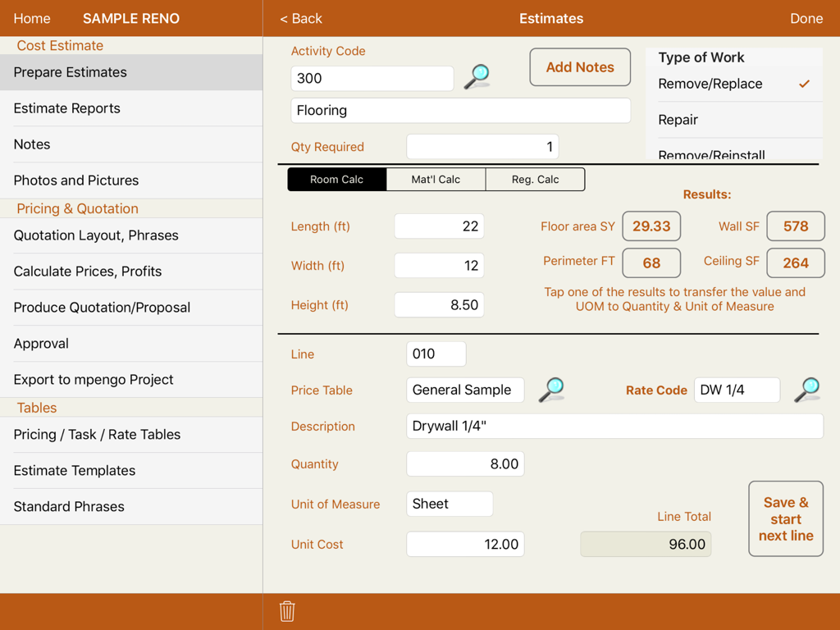The width and height of the screenshot is (840, 630).
Task: Switch to the Mat'l Calc tab
Action: (x=436, y=179)
